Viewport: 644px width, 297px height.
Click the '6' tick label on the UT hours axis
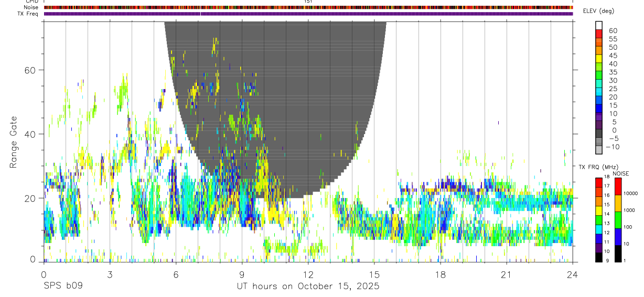click(x=176, y=274)
